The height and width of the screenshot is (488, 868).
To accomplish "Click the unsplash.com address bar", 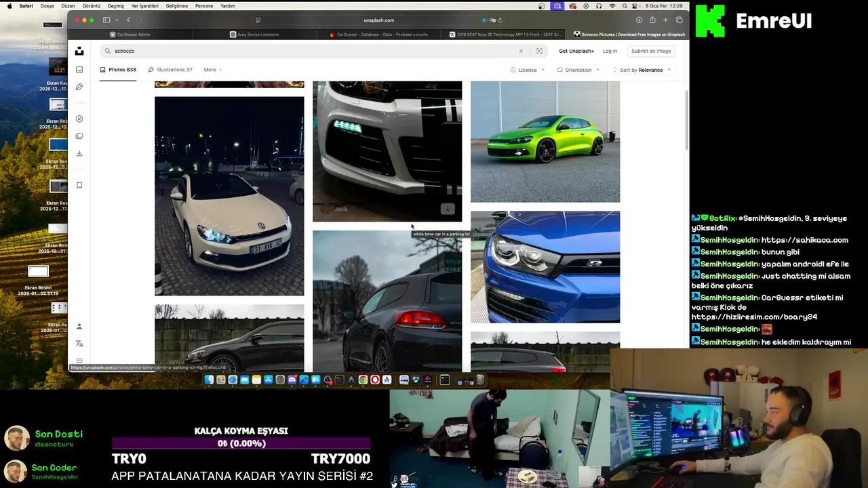I will [378, 20].
